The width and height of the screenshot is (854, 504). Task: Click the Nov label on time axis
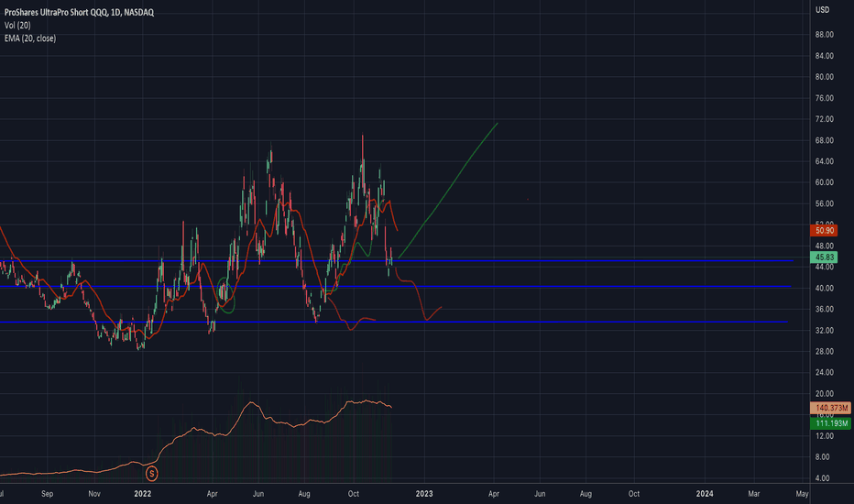tap(94, 494)
